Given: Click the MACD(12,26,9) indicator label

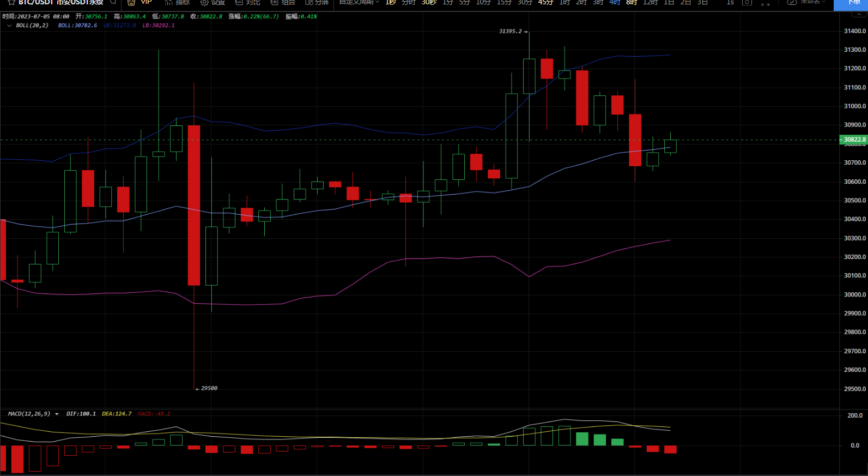Looking at the screenshot, I should [x=29, y=414].
